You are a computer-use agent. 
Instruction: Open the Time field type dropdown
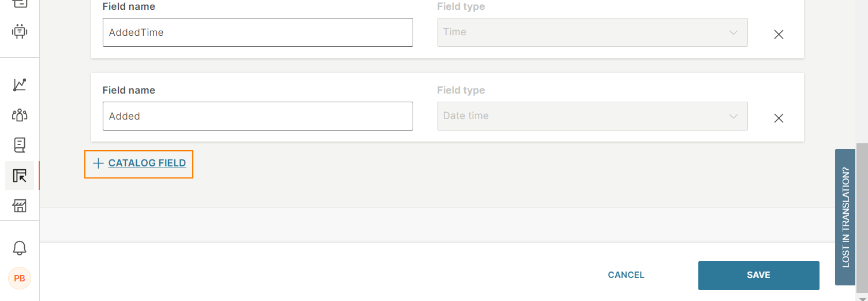pyautogui.click(x=592, y=32)
